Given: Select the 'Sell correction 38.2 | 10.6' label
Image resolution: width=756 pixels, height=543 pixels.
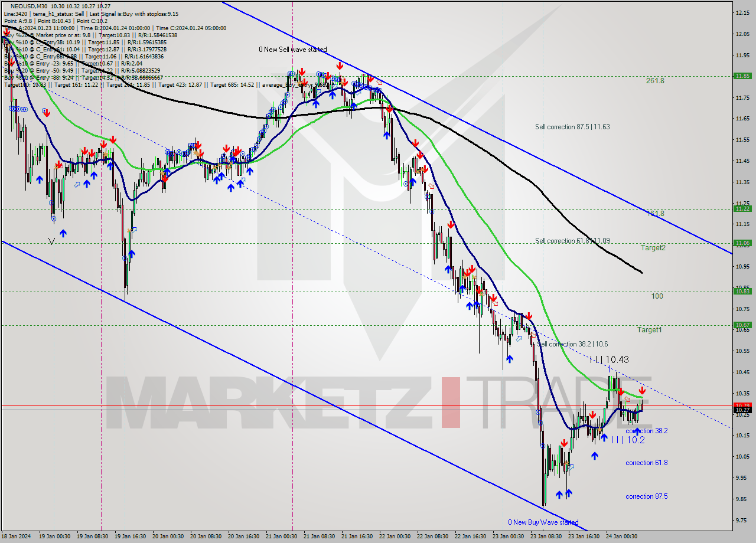Looking at the screenshot, I should click(x=572, y=344).
